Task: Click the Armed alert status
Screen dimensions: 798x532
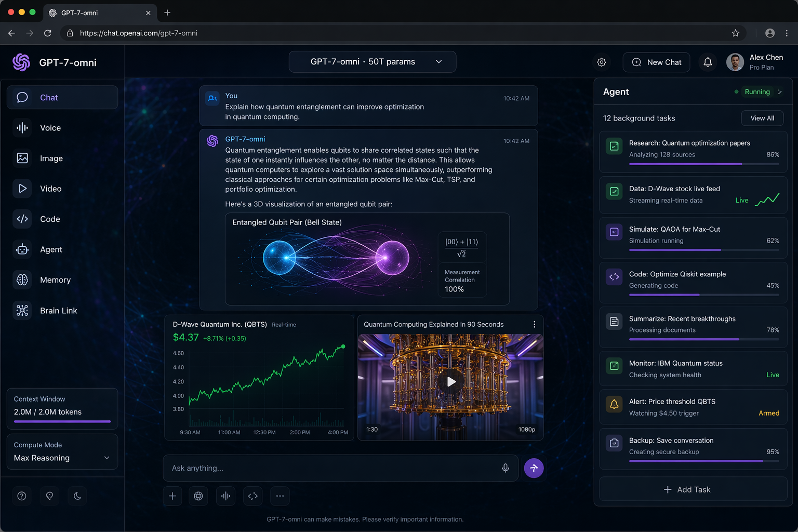Action: click(769, 414)
